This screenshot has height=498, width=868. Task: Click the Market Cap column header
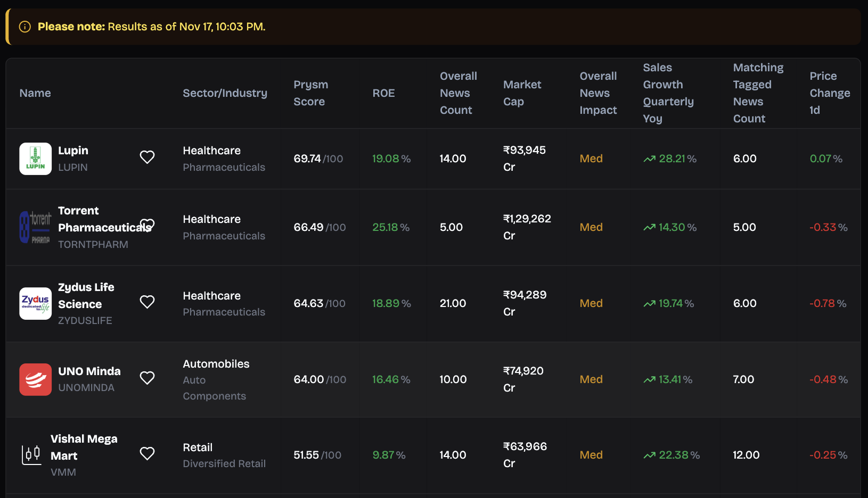point(522,93)
